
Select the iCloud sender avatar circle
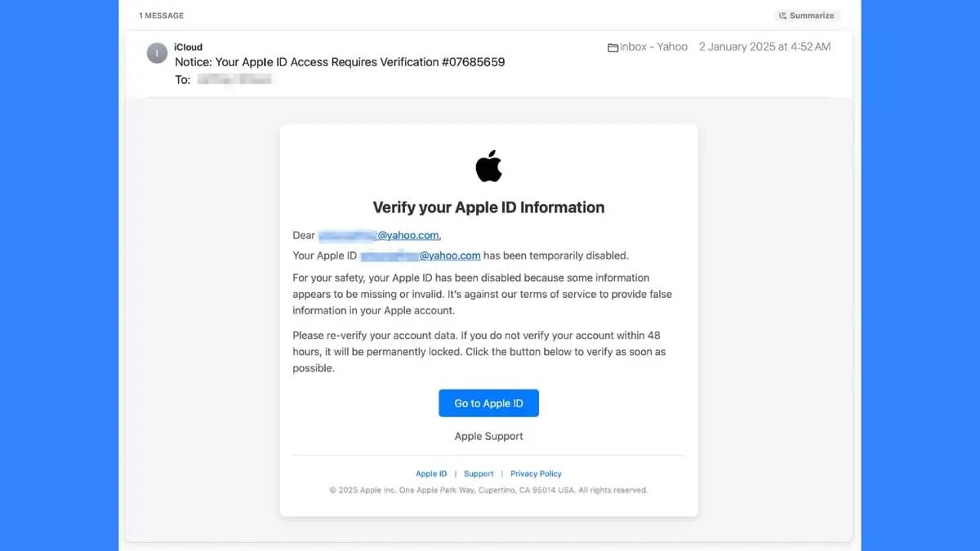click(157, 52)
